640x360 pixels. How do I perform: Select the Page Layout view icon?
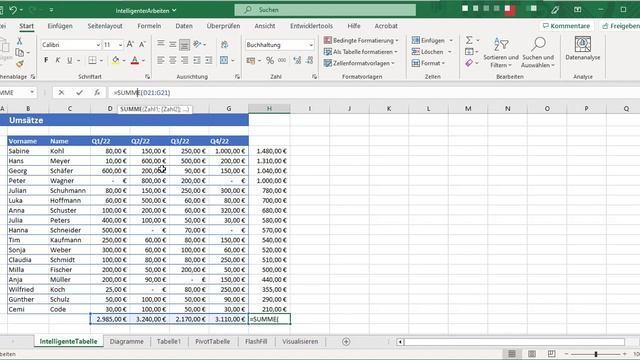(x=531, y=353)
